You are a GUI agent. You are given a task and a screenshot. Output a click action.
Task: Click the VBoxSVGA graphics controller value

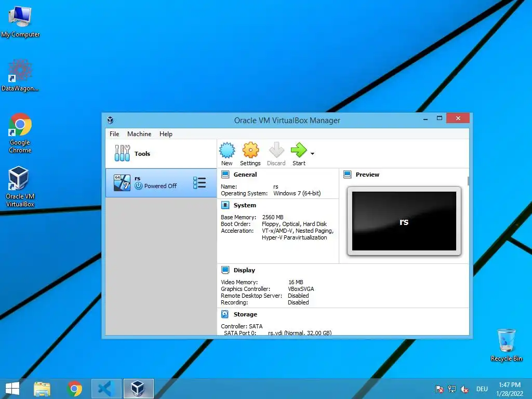(301, 289)
